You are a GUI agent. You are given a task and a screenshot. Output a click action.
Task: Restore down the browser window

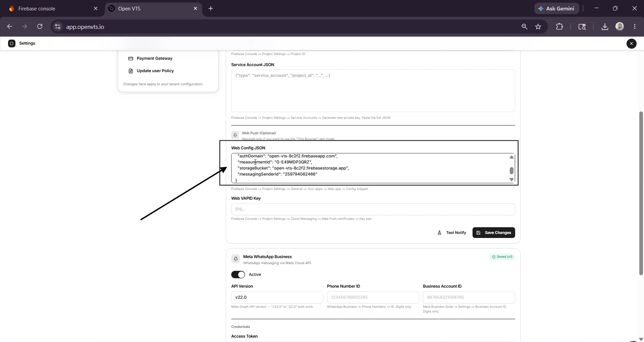pos(615,8)
